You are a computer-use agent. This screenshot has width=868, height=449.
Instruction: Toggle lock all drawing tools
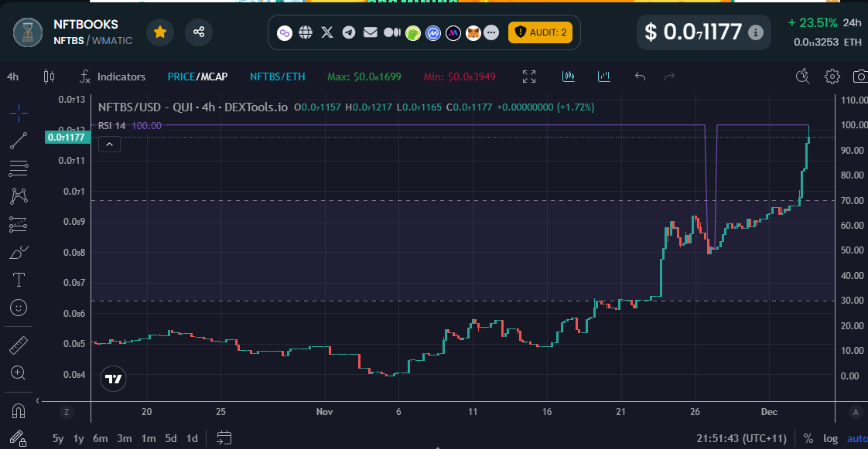point(19,438)
